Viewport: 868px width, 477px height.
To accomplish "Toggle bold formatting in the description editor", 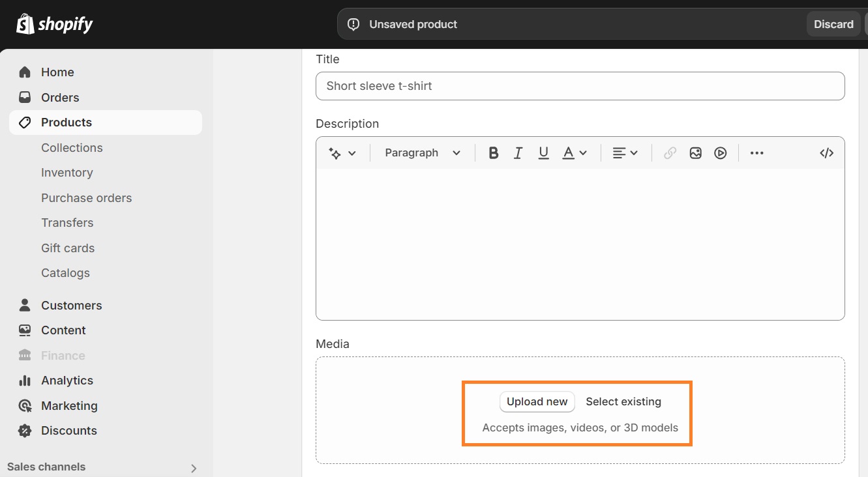I will coord(494,152).
